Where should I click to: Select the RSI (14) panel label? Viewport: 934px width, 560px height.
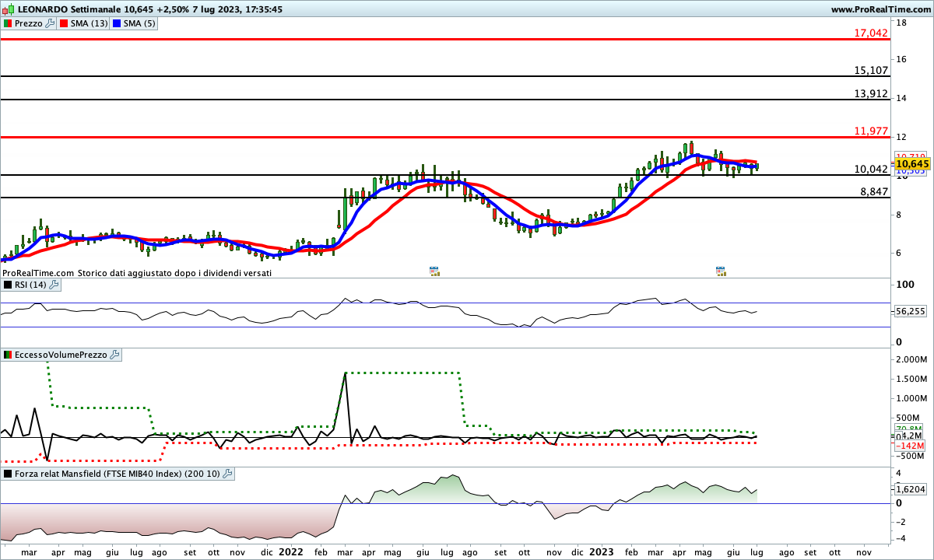(x=31, y=285)
